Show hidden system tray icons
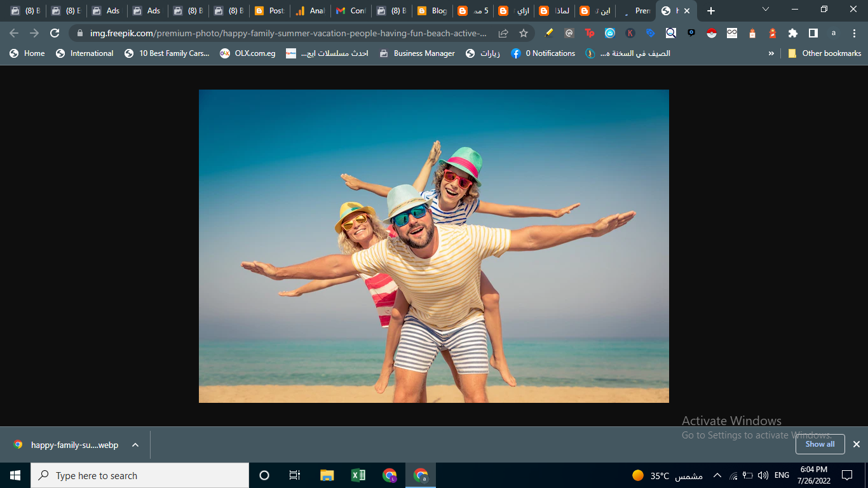 [717, 475]
